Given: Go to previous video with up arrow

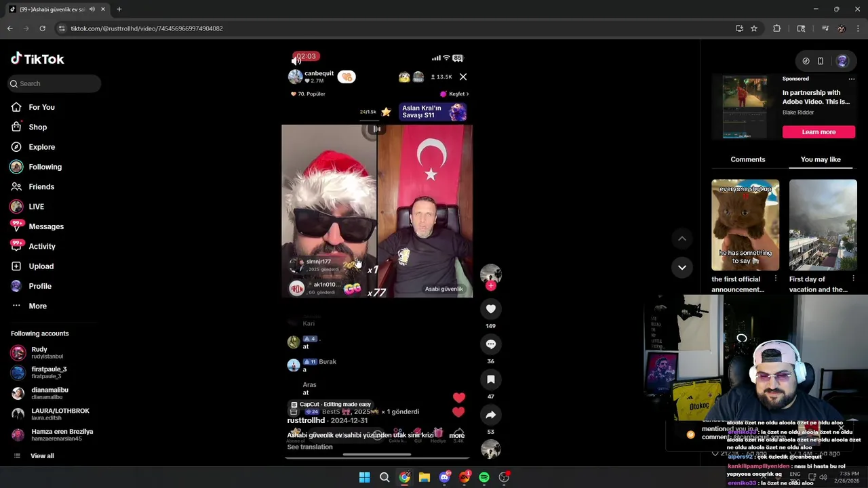Looking at the screenshot, I should coord(682,239).
